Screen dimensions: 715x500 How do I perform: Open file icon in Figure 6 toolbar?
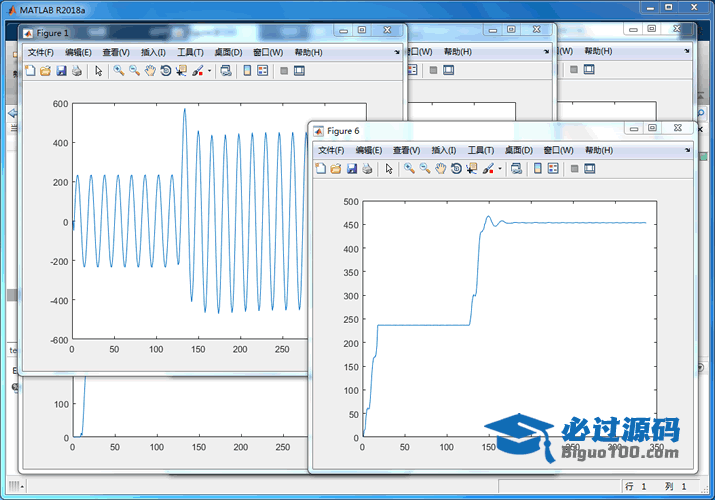(336, 169)
